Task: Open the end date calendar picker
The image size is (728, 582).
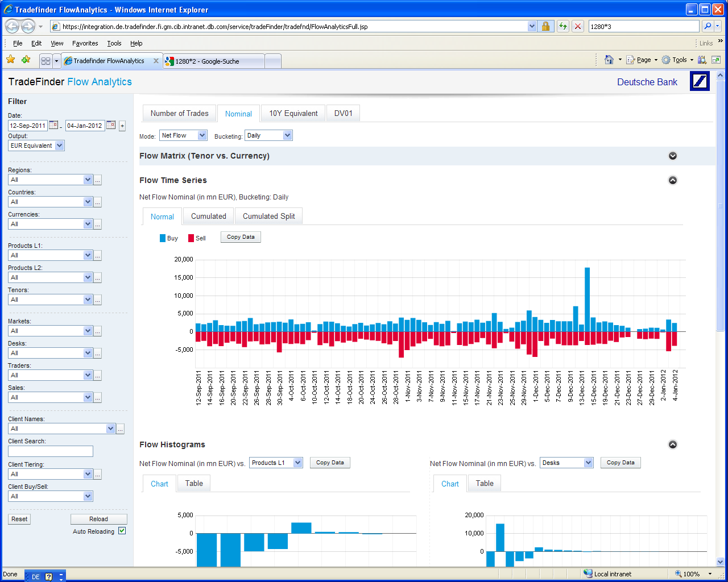Action: pyautogui.click(x=111, y=125)
